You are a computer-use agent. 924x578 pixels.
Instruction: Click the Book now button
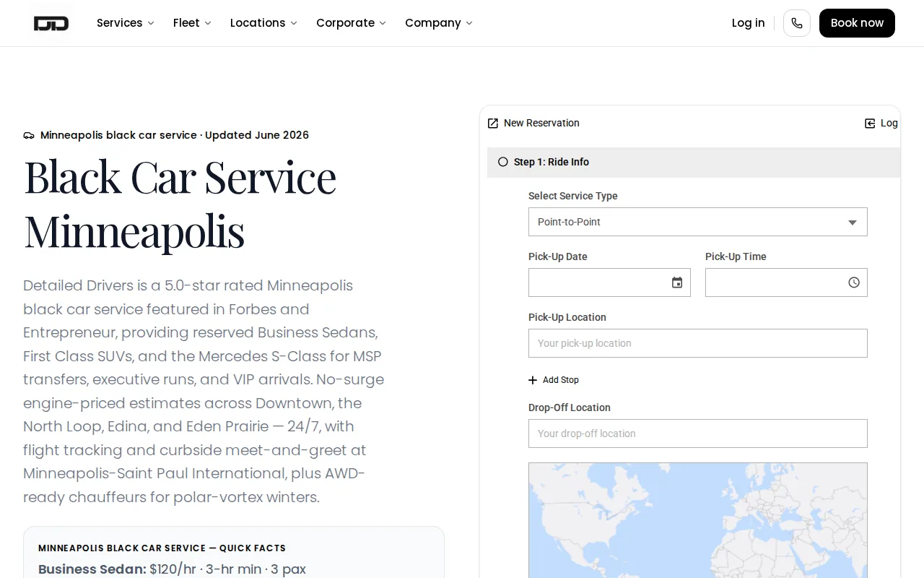coord(857,23)
